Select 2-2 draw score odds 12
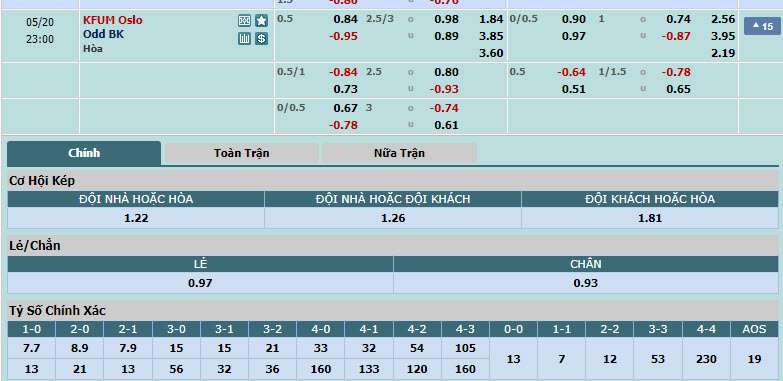The width and height of the screenshot is (783, 381). pos(610,359)
